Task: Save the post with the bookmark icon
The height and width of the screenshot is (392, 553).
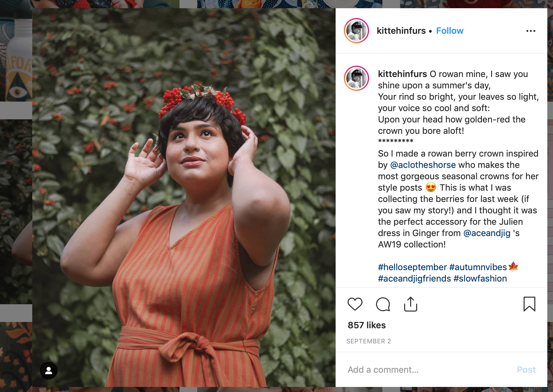Action: [529, 304]
